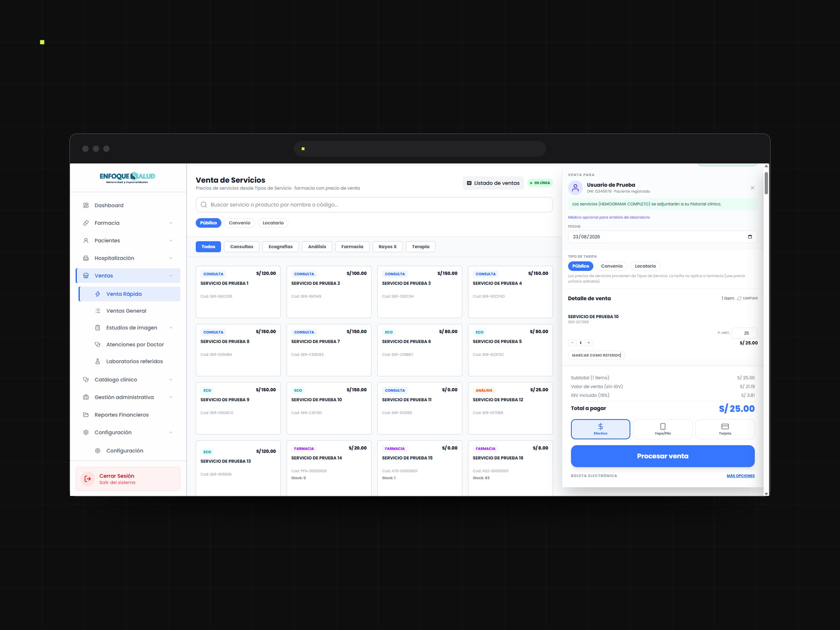Switch to the Rayos X category tab
This screenshot has width=840, height=630.
point(387,247)
